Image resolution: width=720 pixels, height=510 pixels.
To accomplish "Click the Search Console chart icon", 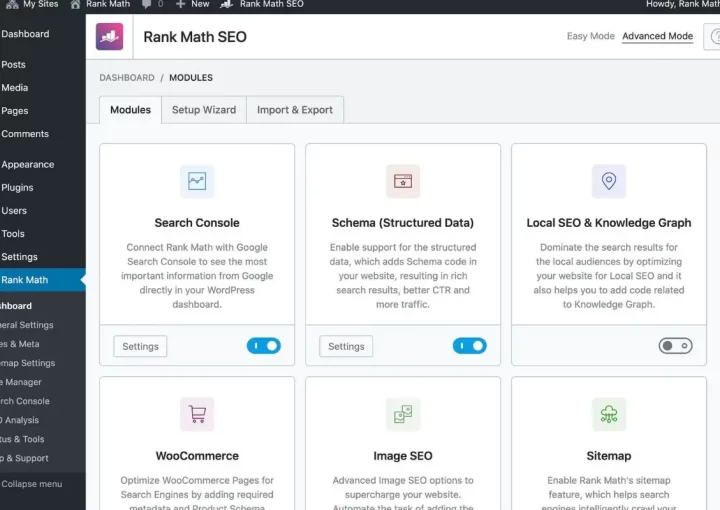I will pyautogui.click(x=197, y=182).
